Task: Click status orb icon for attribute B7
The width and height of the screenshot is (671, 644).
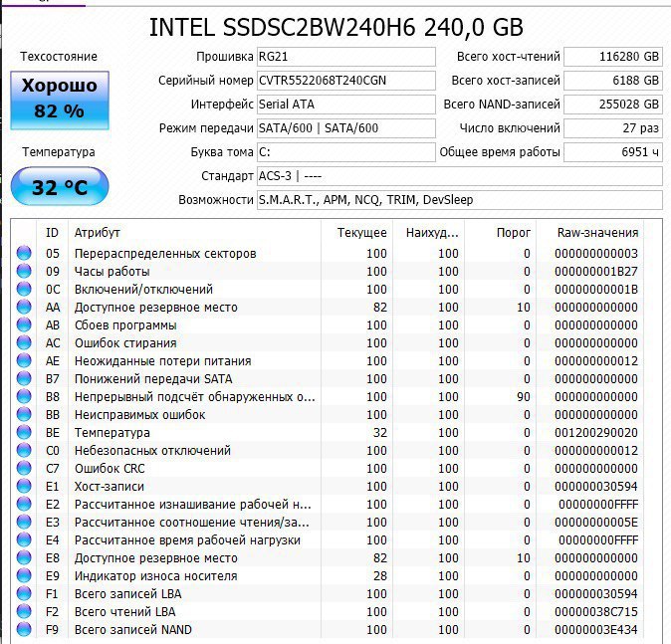Action: pos(24,378)
